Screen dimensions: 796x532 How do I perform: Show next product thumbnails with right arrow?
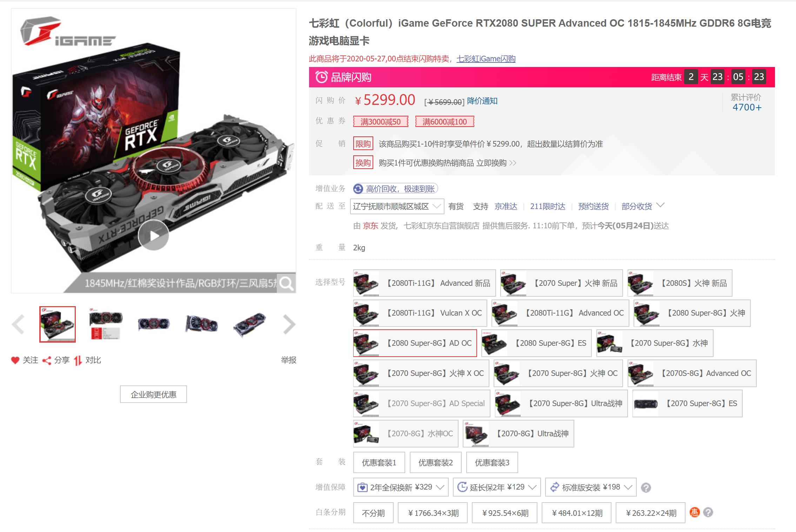tap(289, 324)
